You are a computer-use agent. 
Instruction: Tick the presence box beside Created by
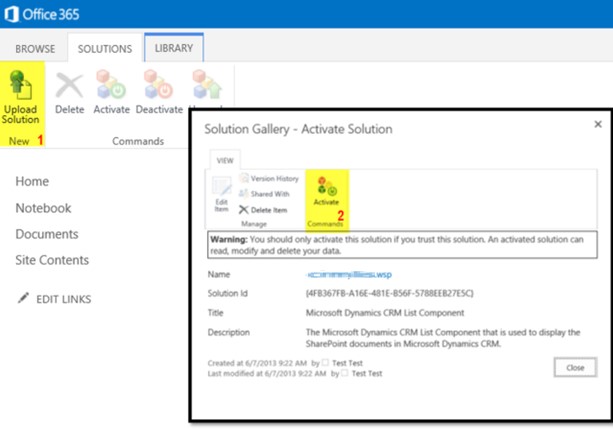click(325, 362)
